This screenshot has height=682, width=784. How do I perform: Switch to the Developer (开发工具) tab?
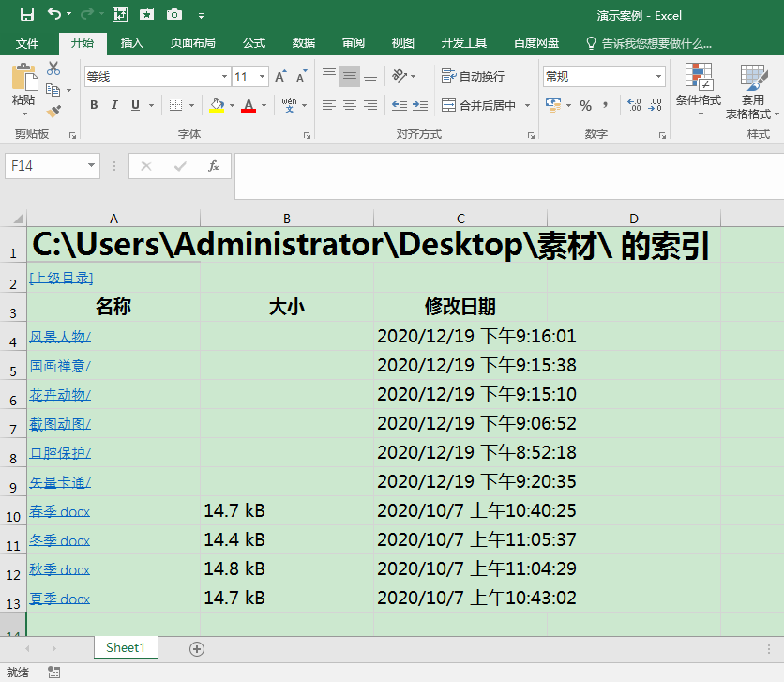pyautogui.click(x=463, y=43)
